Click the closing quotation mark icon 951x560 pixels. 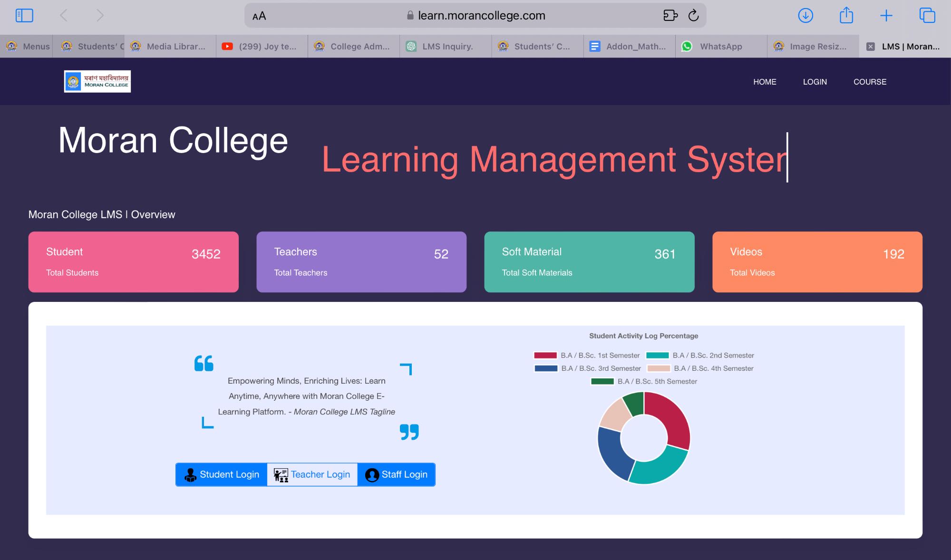409,432
